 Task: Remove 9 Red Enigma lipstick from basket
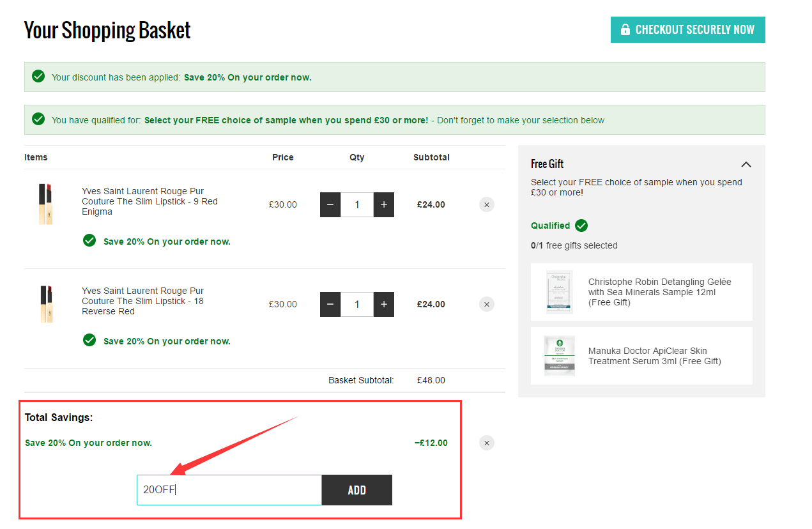pyautogui.click(x=487, y=205)
